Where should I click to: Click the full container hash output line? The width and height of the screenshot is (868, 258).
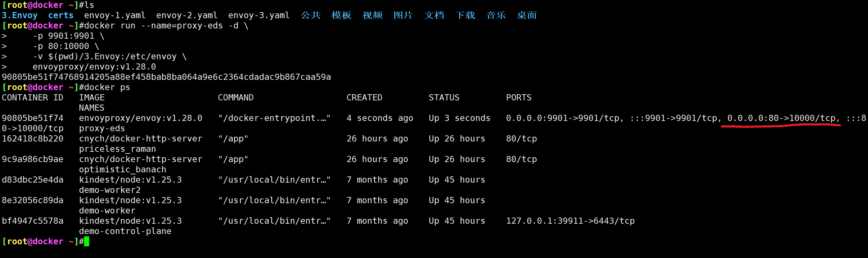166,77
